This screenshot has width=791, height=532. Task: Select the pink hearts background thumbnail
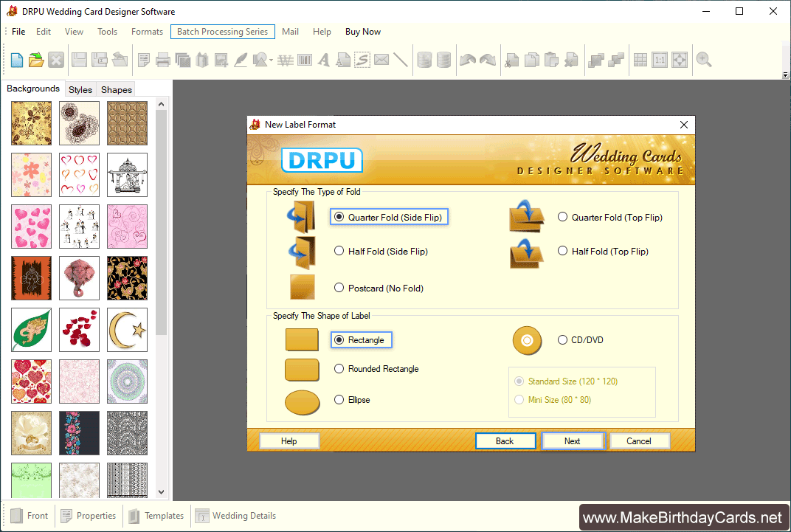click(31, 227)
